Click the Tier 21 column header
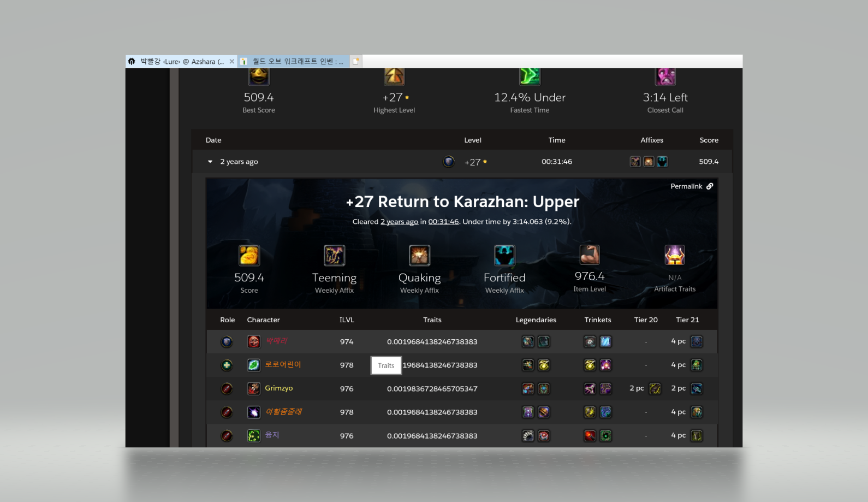868x502 pixels. point(687,320)
